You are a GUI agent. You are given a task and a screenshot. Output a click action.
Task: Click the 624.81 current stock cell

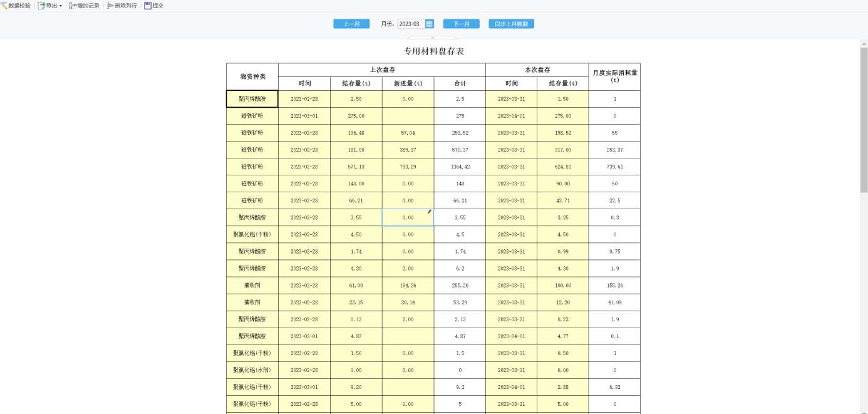tap(562, 167)
